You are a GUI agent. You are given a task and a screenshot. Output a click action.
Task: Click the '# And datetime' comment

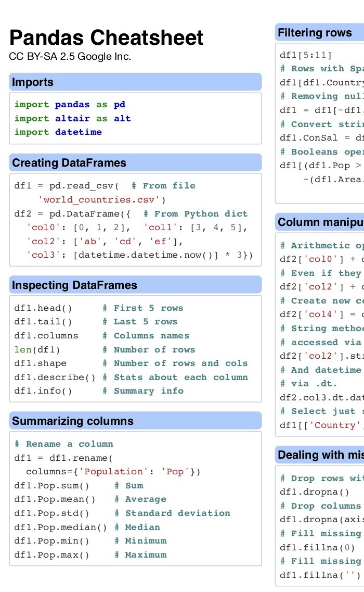pyautogui.click(x=321, y=370)
